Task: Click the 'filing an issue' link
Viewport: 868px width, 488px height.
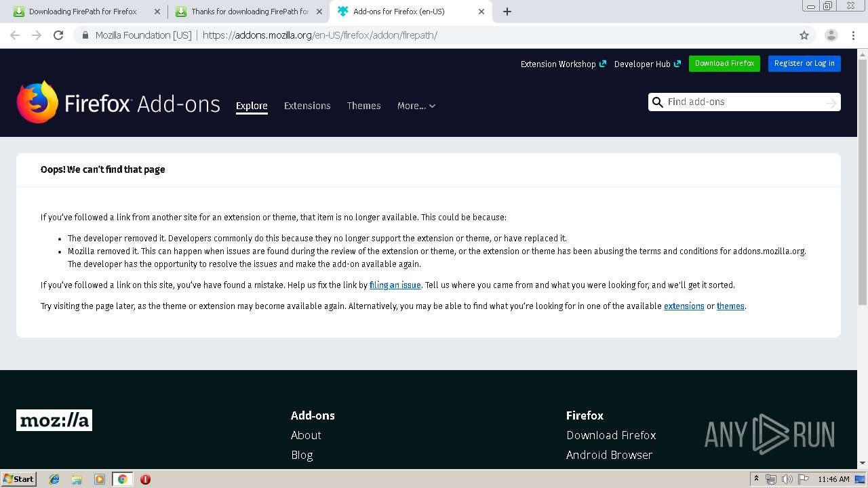Action: 395,285
